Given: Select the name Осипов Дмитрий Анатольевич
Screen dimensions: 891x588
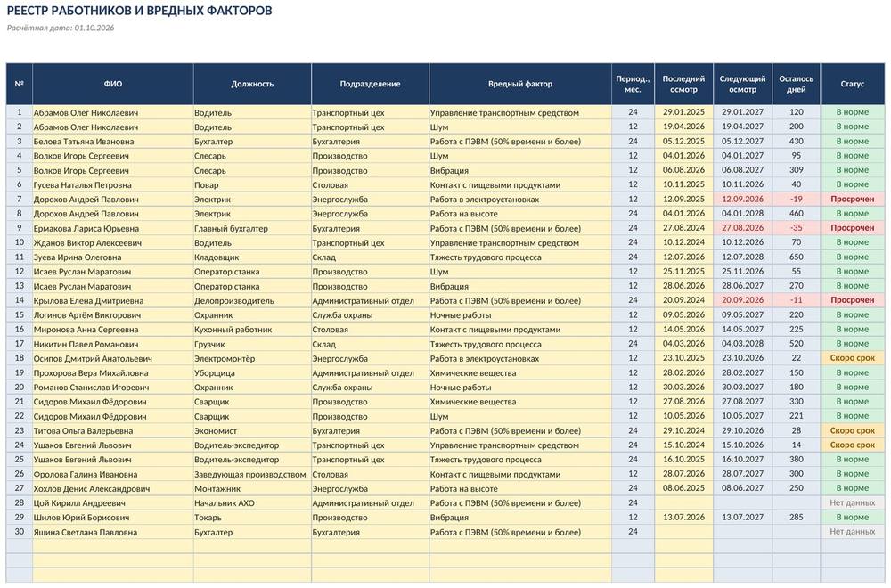Looking at the screenshot, I should [x=93, y=358].
